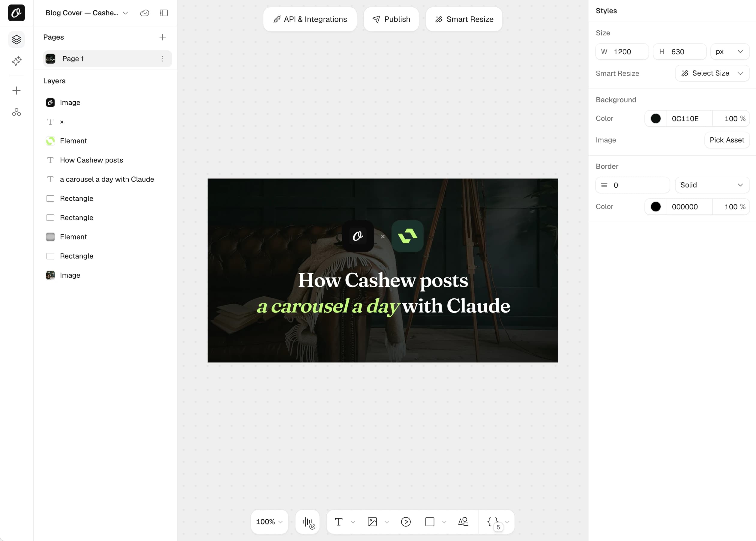Screen dimensions: 756x541
Task: Edit background opacity 100 % field
Action: pyautogui.click(x=731, y=118)
